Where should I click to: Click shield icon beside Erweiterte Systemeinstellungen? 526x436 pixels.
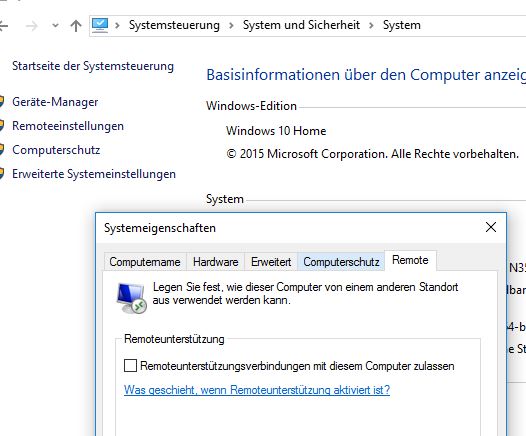[x=2, y=174]
